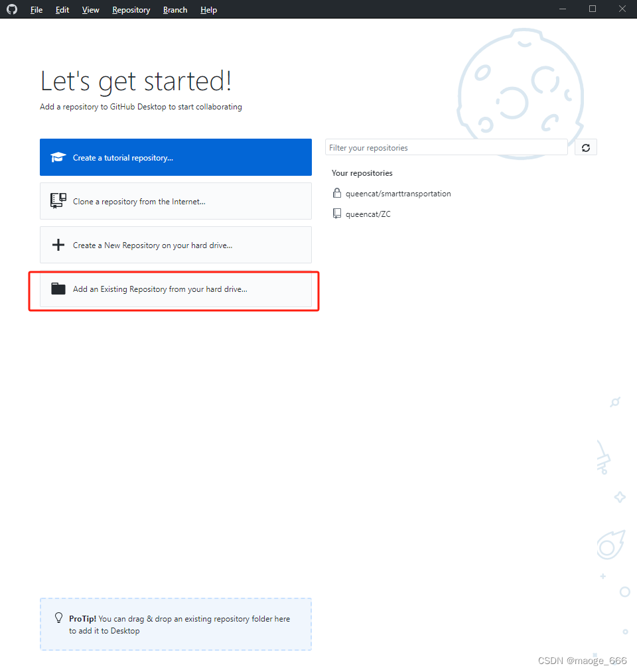Open the View menu
The height and width of the screenshot is (672, 637).
pos(90,9)
